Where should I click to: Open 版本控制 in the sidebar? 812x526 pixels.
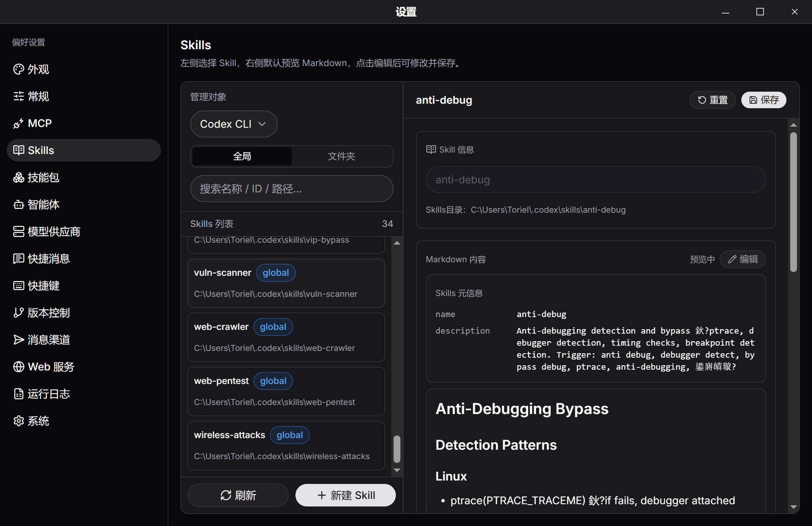[84, 313]
